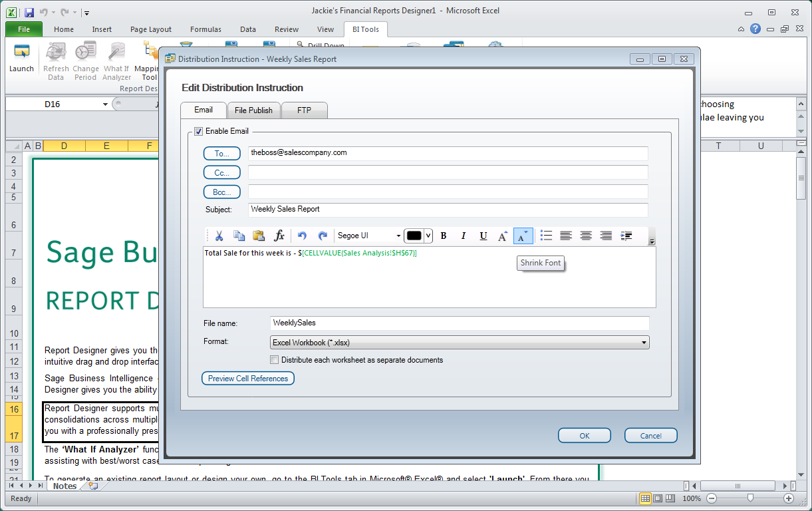This screenshot has width=812, height=511.
Task: Click the Subject field containing Weekly Sales Report
Action: [x=448, y=210]
